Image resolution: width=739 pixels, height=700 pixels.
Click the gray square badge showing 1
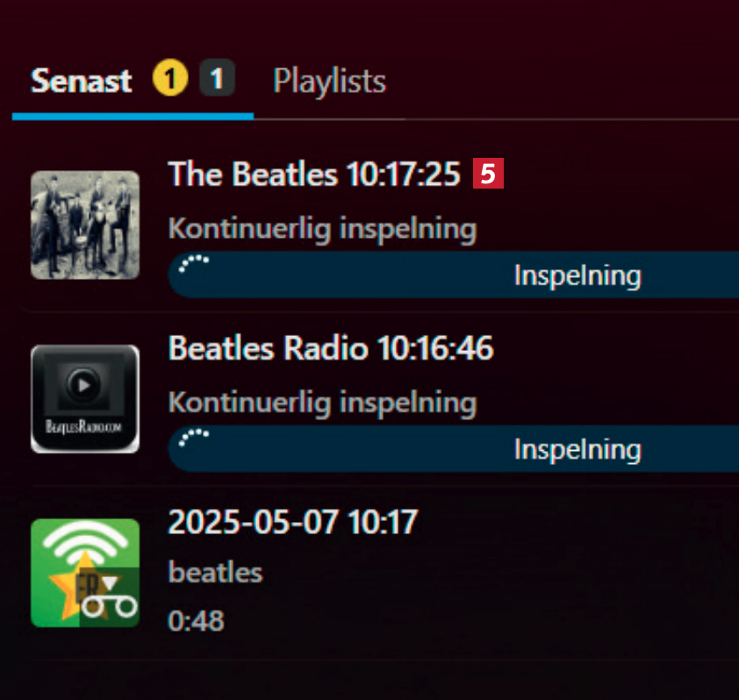[x=217, y=81]
